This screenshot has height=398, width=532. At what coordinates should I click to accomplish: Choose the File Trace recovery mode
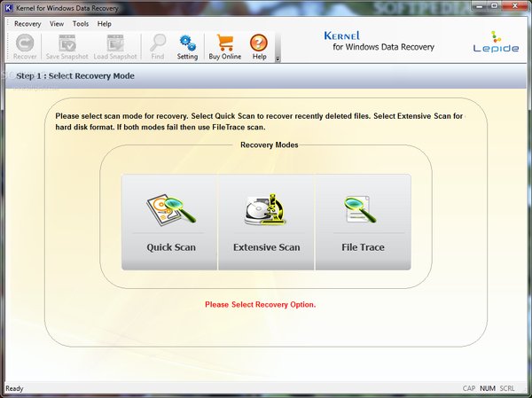click(x=363, y=222)
